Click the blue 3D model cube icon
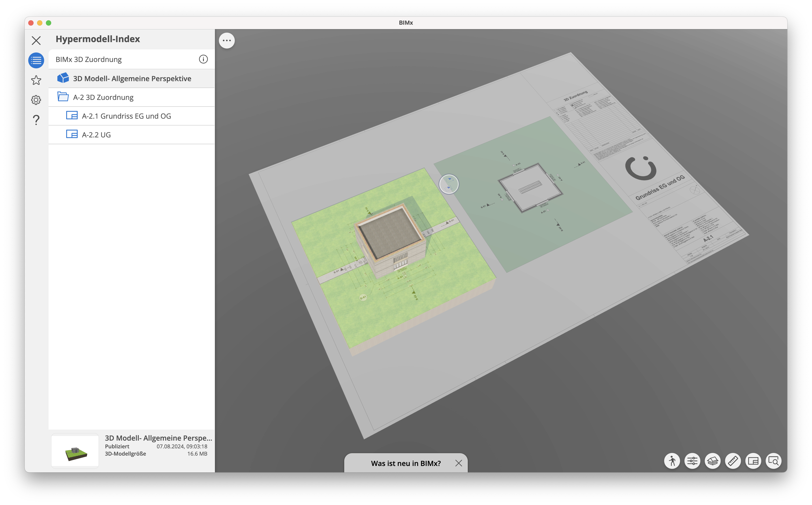 pos(63,78)
